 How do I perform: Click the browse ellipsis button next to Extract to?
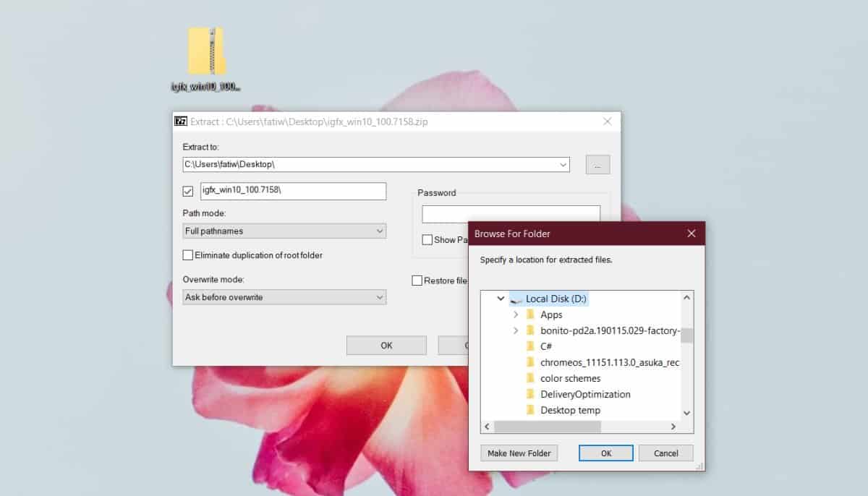pos(597,164)
